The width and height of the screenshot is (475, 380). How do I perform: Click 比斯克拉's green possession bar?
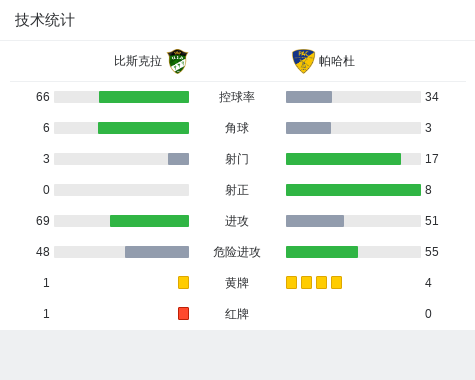[144, 97]
